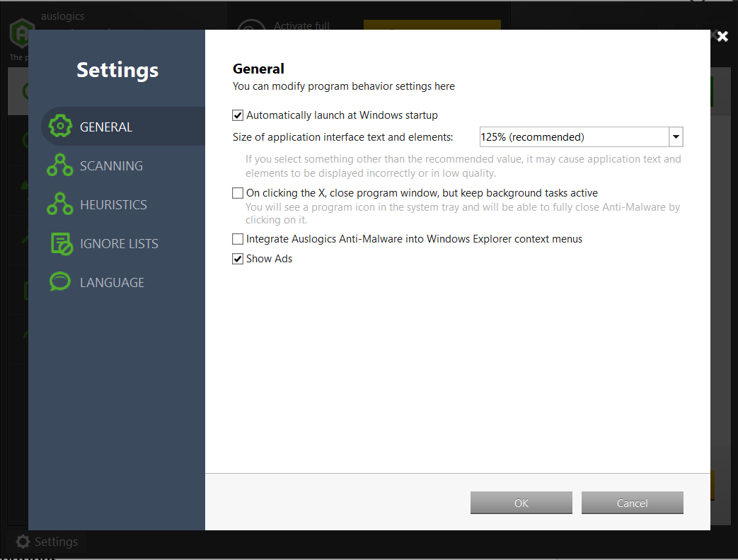The image size is (738, 560).
Task: Cancel changes with the Cancel button
Action: click(632, 503)
